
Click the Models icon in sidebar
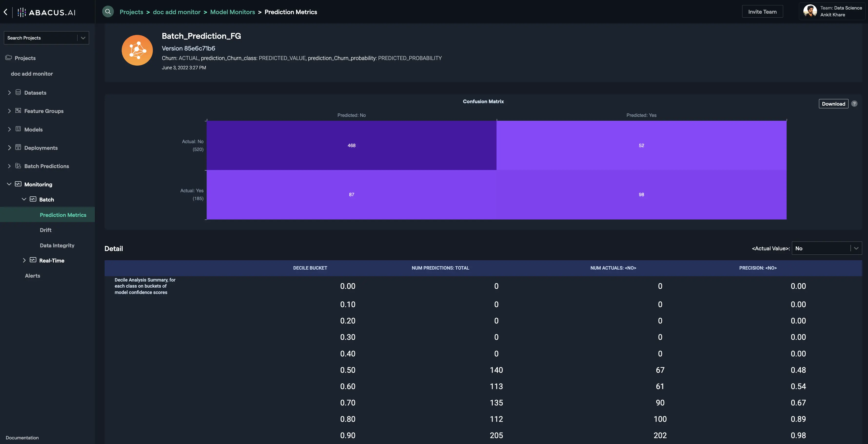pos(18,129)
